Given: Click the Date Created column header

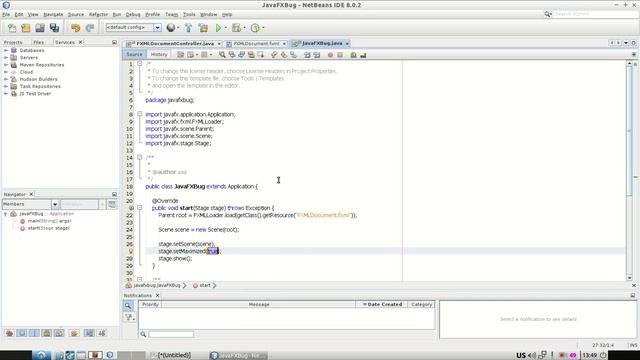Looking at the screenshot, I should pos(382,304).
